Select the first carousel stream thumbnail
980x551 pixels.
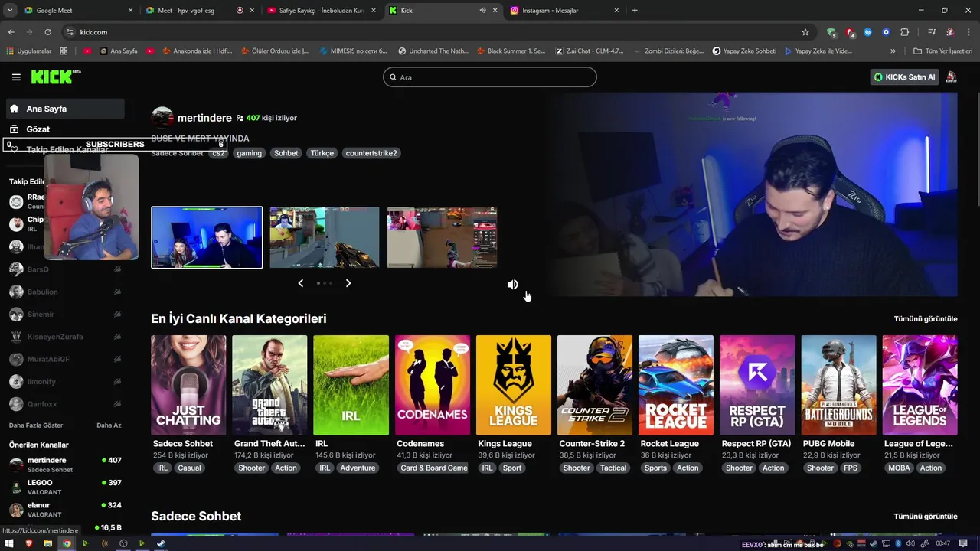tap(207, 237)
